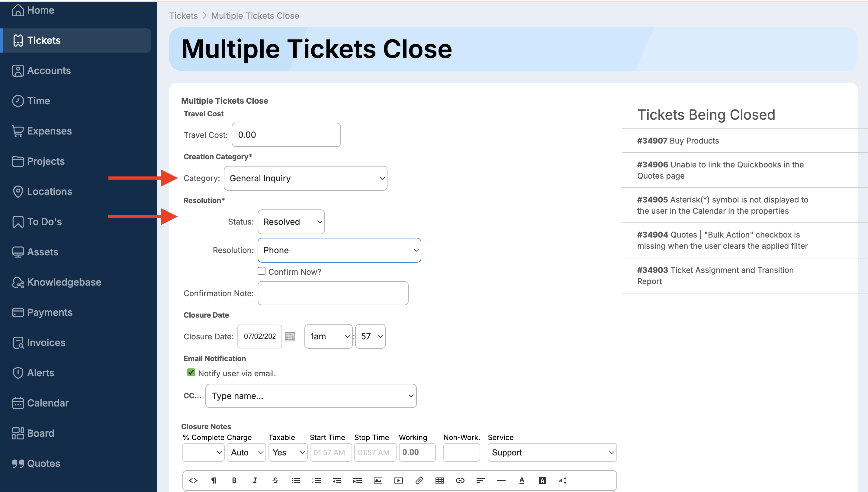
Task: Click the Bold formatting icon
Action: 234,480
